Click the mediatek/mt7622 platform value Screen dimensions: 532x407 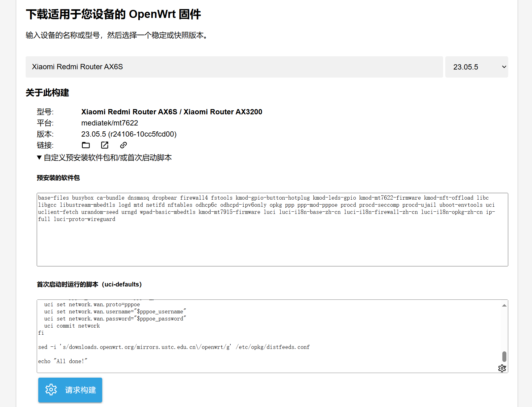click(x=110, y=123)
